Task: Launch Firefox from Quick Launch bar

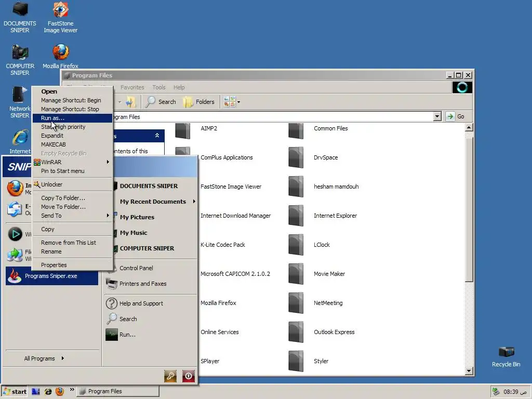Action: (x=60, y=391)
